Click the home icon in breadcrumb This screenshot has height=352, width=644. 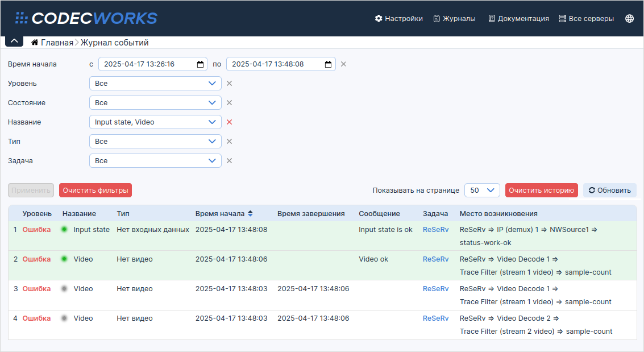pos(35,43)
